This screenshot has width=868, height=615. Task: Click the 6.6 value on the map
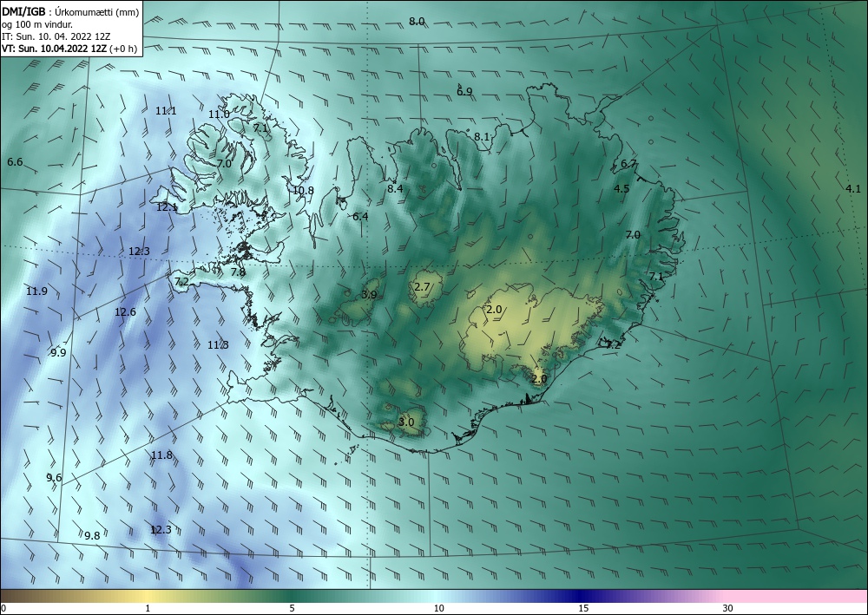click(15, 162)
